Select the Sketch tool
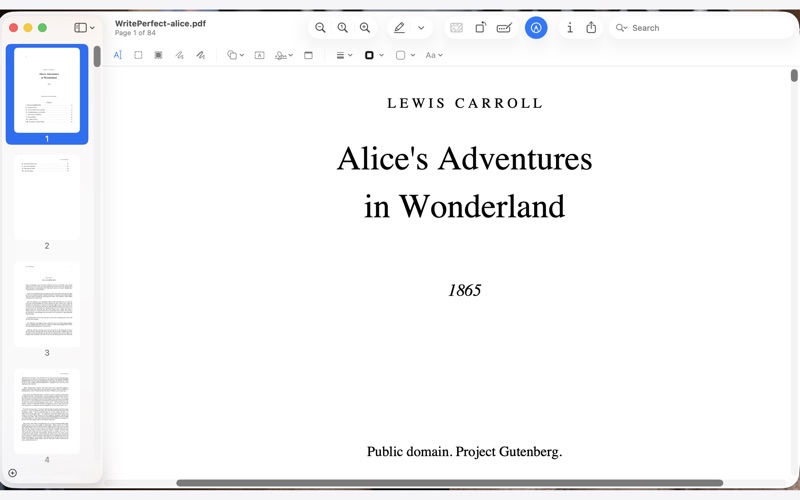The width and height of the screenshot is (800, 500). 179,55
